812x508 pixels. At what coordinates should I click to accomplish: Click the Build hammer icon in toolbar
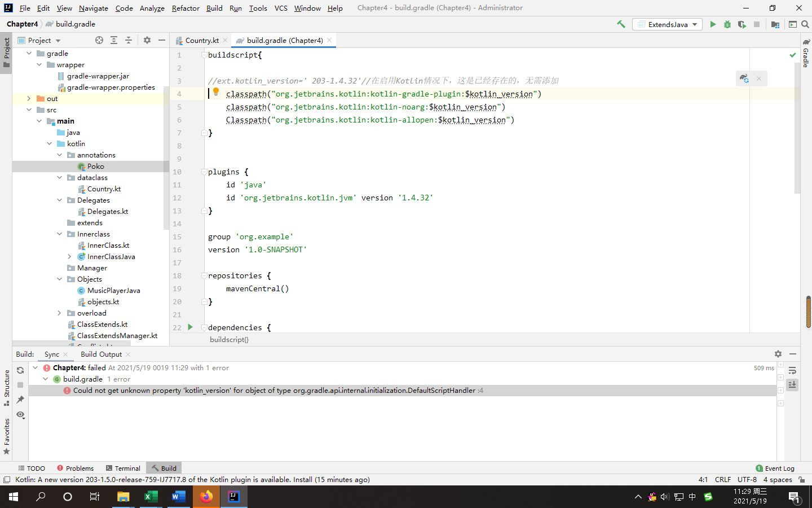[x=621, y=24]
